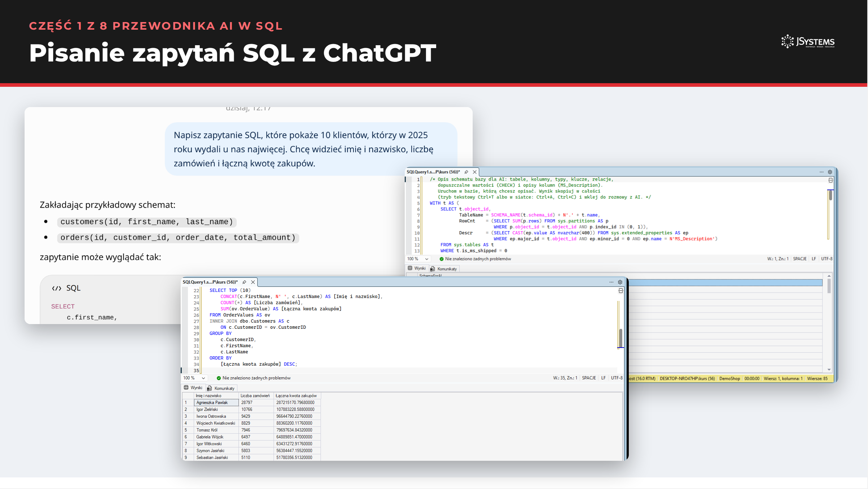Switch to Wyniki tab in schema query window
Screen dimensions: 868x489
[417, 268]
